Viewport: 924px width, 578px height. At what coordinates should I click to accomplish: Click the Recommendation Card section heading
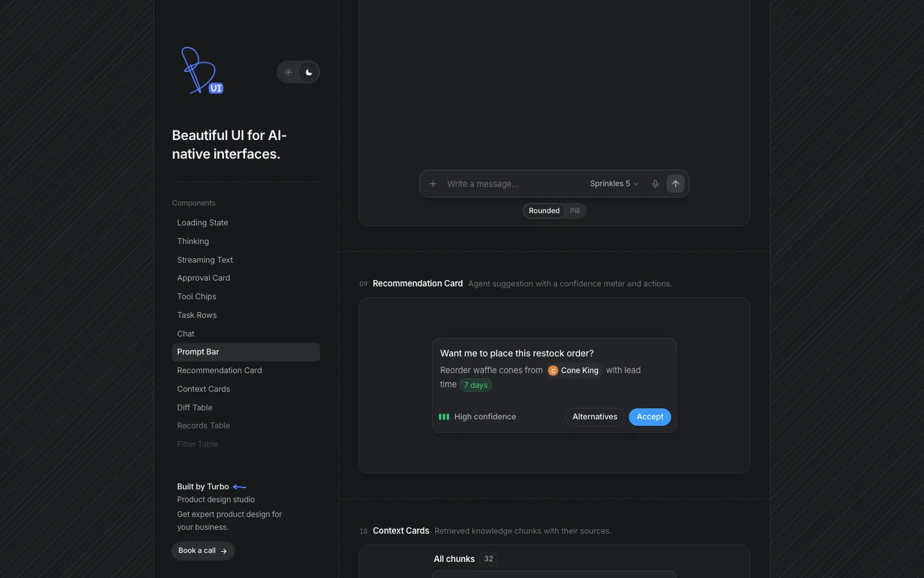(x=418, y=284)
